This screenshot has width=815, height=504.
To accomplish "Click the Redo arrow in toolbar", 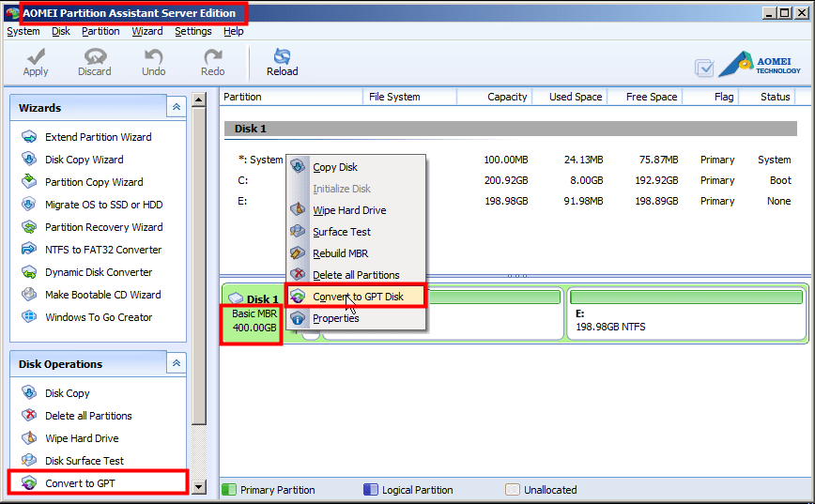I will click(212, 63).
